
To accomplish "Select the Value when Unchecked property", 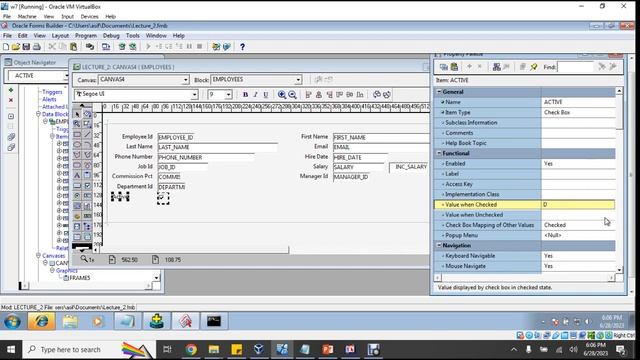I will coord(524,215).
